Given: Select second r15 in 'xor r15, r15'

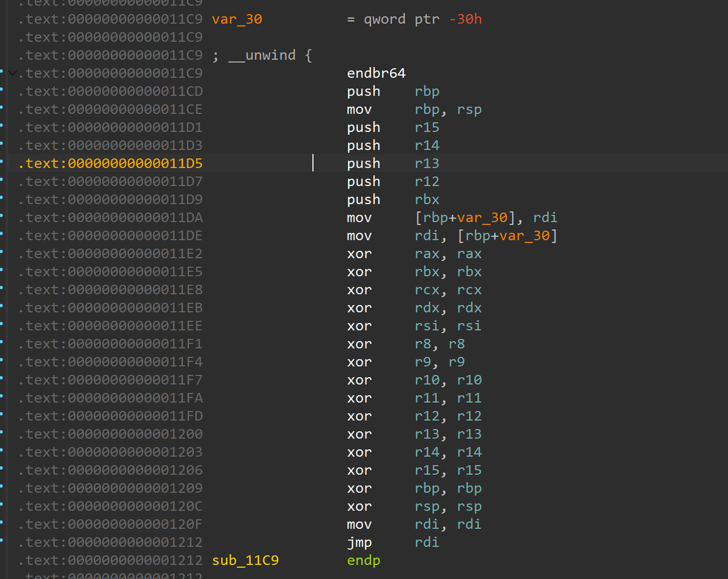Looking at the screenshot, I should [469, 471].
